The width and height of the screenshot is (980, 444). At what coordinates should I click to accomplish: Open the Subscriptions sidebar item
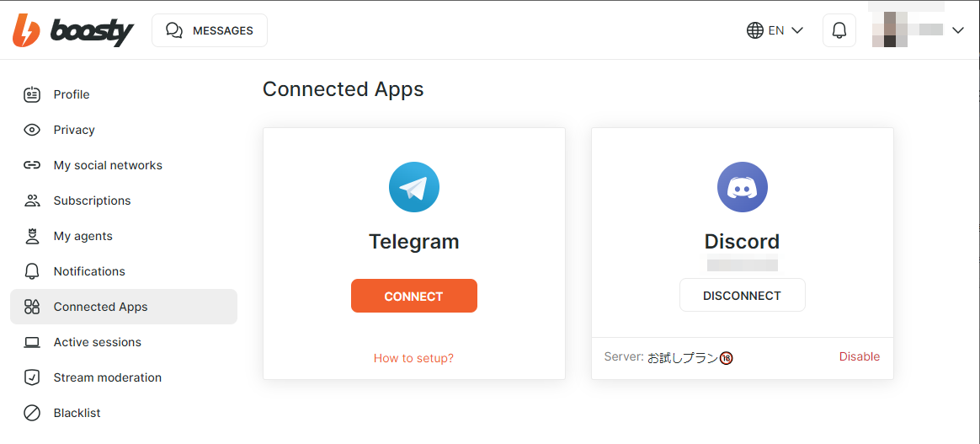[x=124, y=201]
